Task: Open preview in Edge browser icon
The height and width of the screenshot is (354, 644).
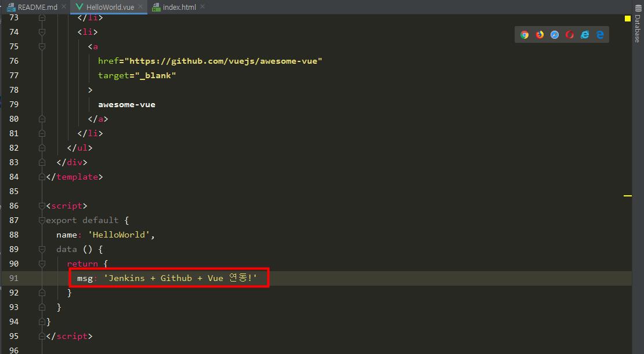Action: (600, 35)
